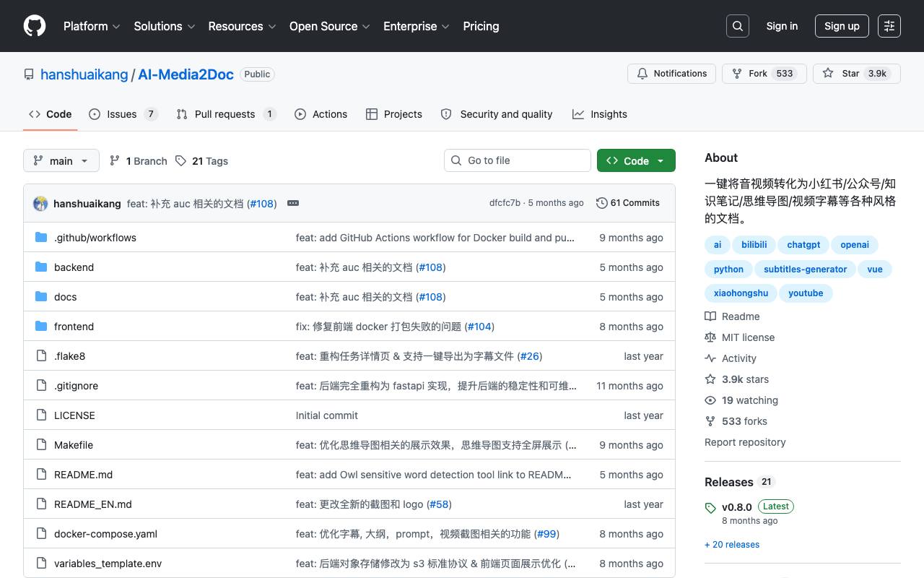The height and width of the screenshot is (578, 924).
Task: Open the search magnifier button
Action: click(x=738, y=26)
